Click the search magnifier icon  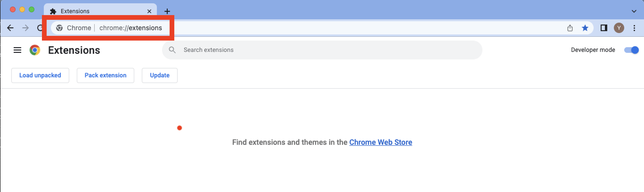point(172,50)
